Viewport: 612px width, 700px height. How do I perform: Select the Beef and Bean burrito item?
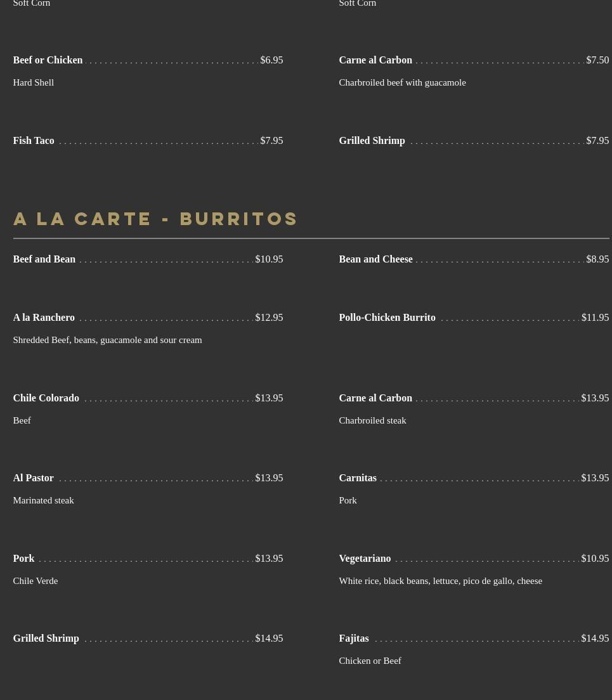(x=44, y=259)
